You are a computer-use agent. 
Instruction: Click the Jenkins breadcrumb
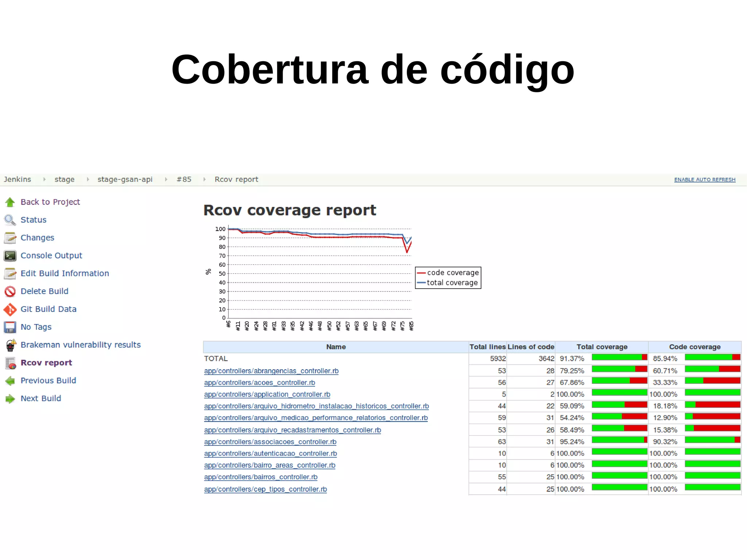(18, 179)
